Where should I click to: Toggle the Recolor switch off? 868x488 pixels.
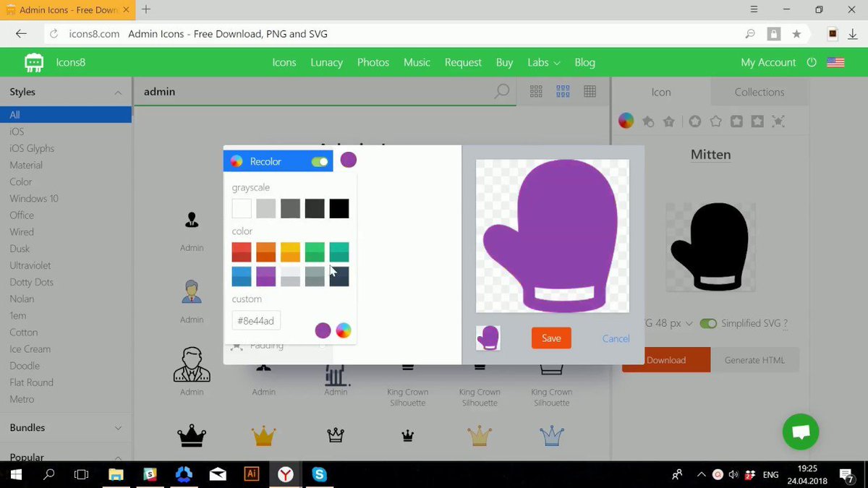click(x=318, y=162)
